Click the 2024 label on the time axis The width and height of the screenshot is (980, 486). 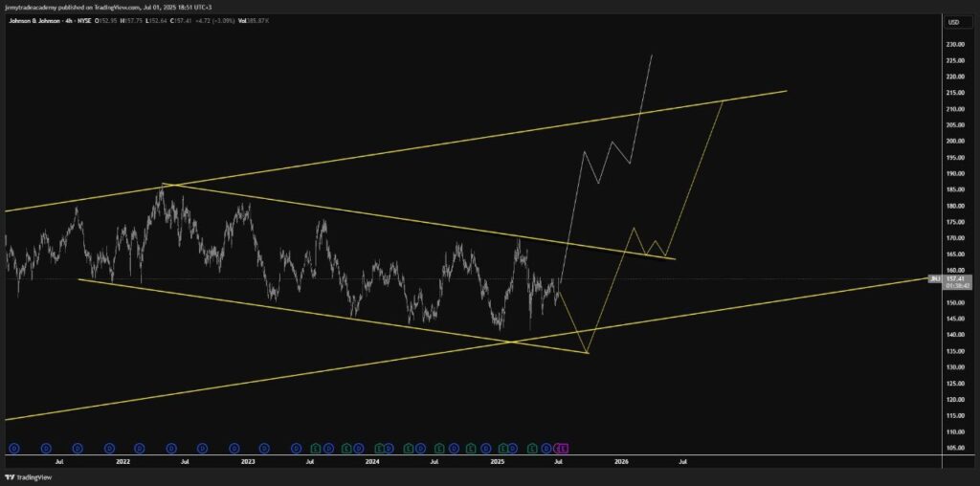(x=372, y=461)
